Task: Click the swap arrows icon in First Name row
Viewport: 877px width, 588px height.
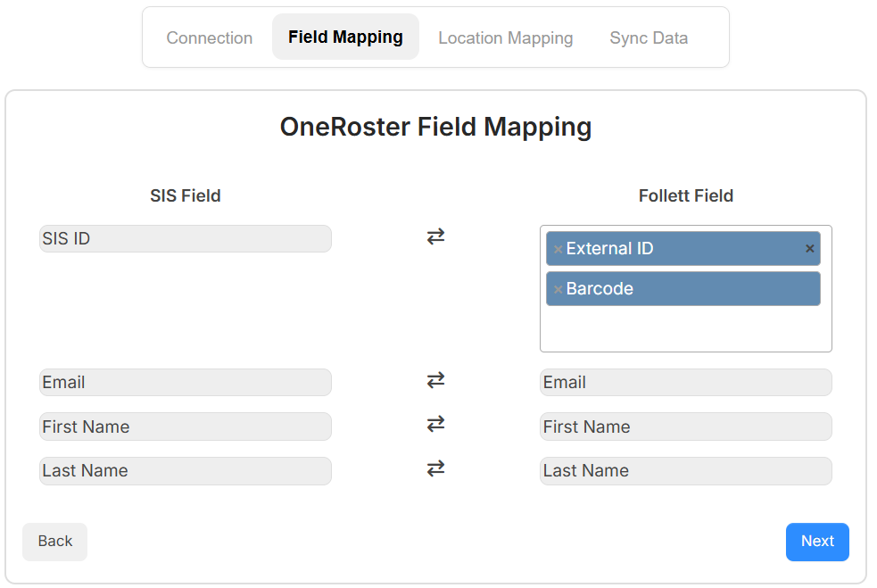Action: tap(435, 424)
